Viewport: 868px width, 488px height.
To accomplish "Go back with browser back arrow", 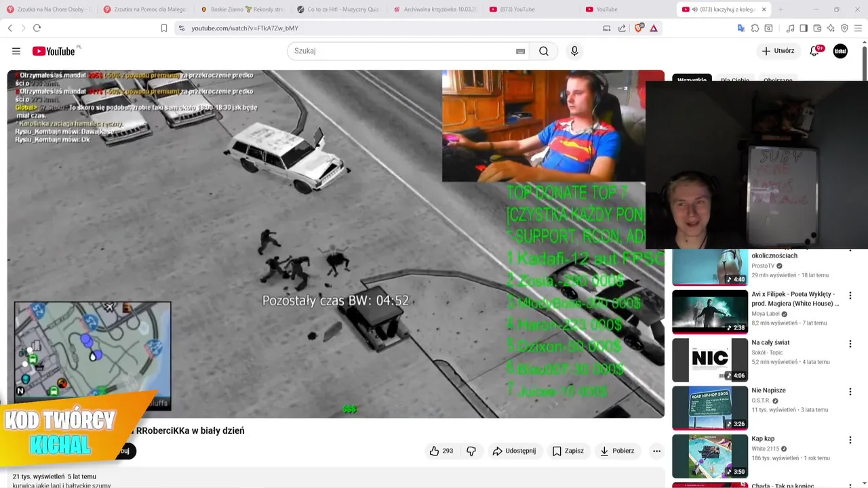I will (10, 28).
